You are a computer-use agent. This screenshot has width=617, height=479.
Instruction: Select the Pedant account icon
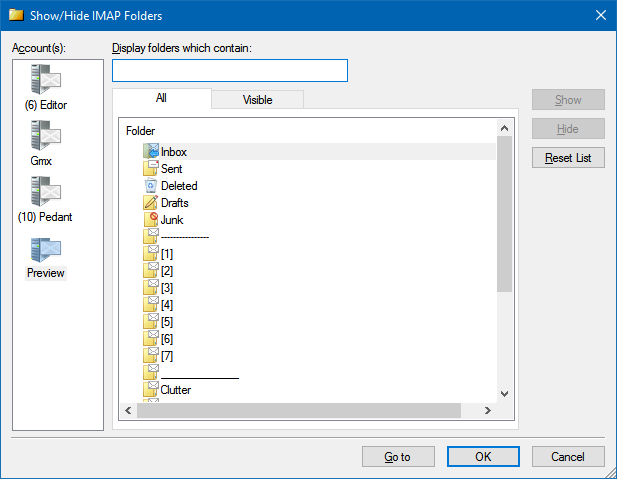46,191
